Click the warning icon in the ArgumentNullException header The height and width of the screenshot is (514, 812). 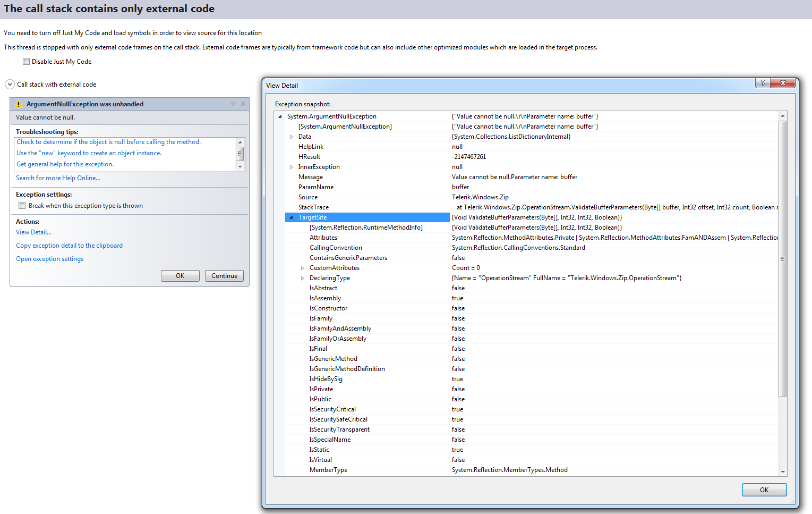point(19,104)
